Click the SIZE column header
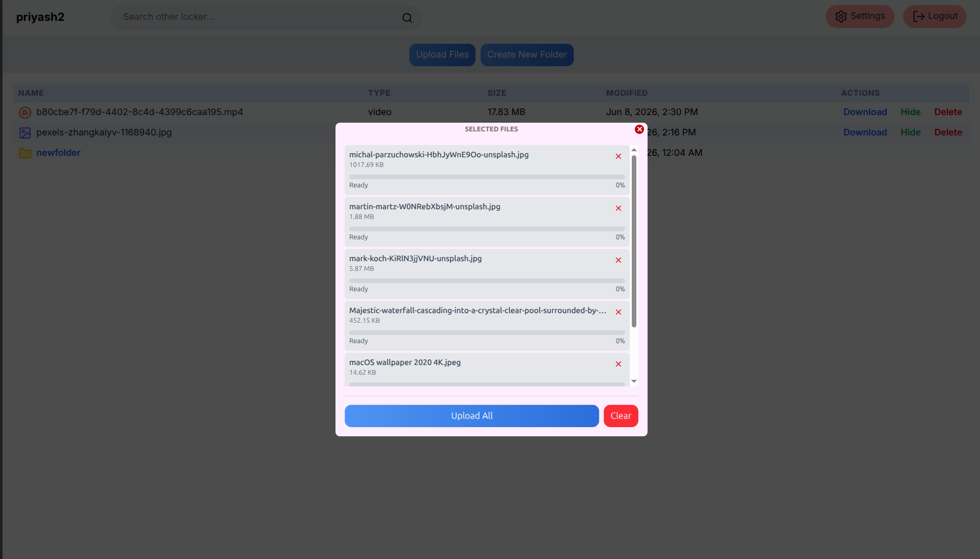The width and height of the screenshot is (980, 559). [x=497, y=93]
